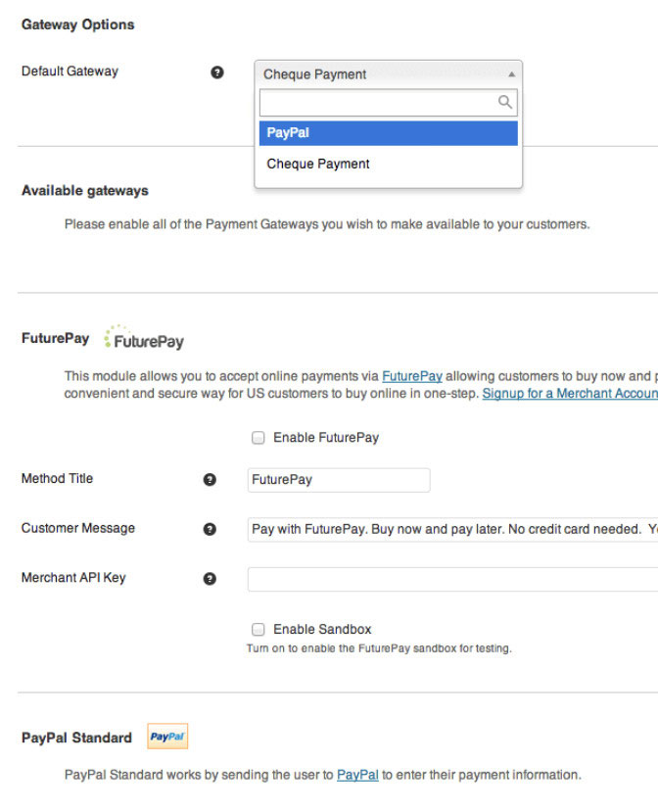Focus the gateway dropdown search field

click(379, 102)
